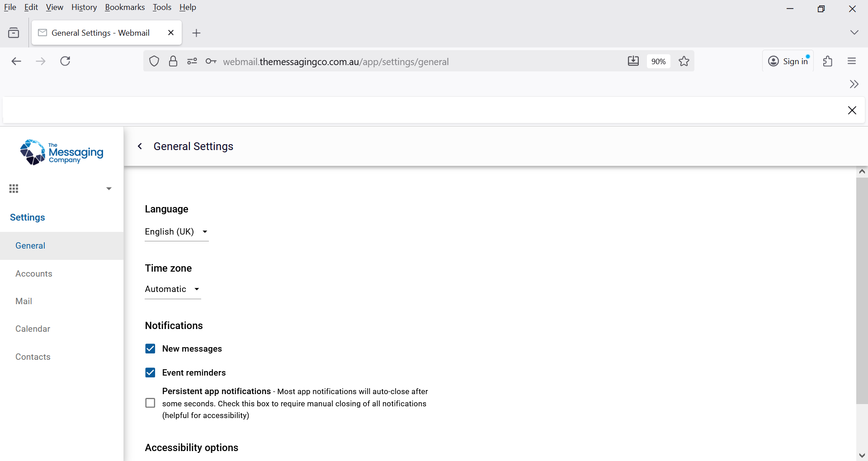Image resolution: width=868 pixels, height=461 pixels.
Task: Go to Calendar settings
Action: [x=33, y=329]
